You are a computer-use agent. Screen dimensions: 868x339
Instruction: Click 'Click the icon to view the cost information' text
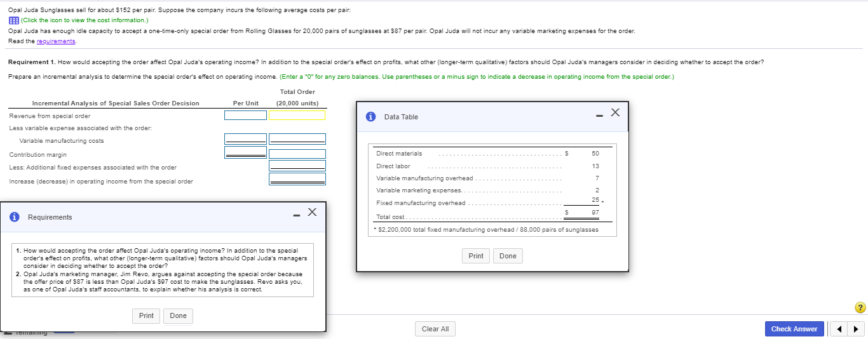[85, 20]
